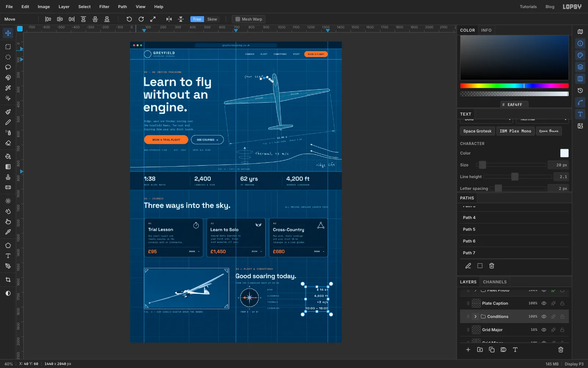Open the eyedropper tool

click(x=8, y=232)
